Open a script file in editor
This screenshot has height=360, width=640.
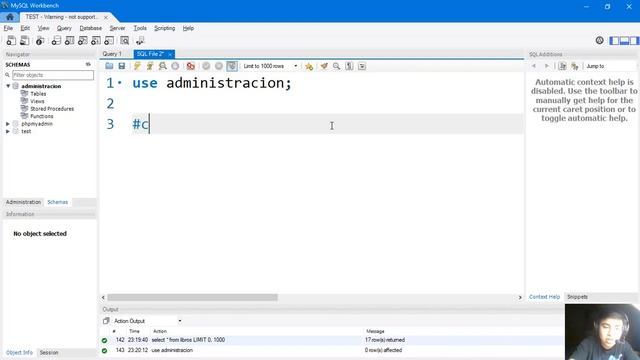109,66
